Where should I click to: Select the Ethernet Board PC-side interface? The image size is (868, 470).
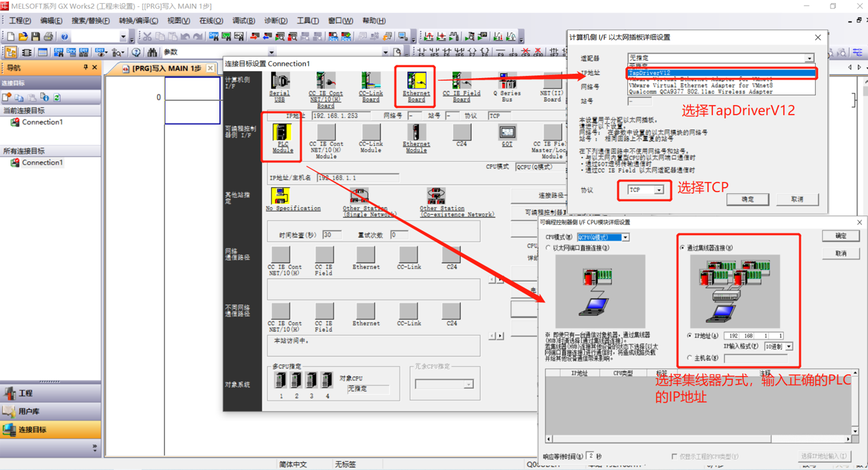(416, 82)
